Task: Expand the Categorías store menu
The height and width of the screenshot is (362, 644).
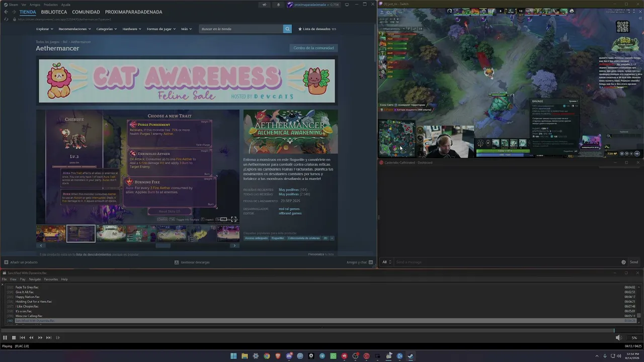Action: pyautogui.click(x=106, y=29)
